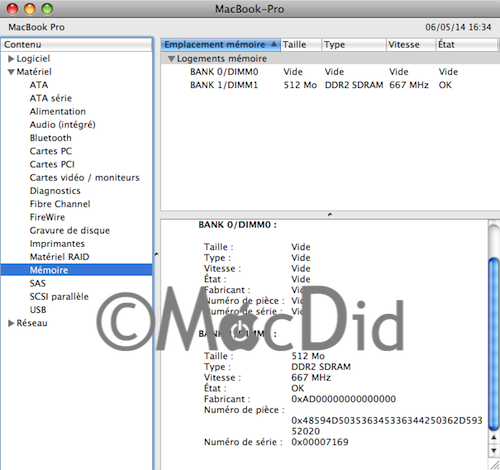Click the green zoom button
Screen dimensions: 500x470
(x=47, y=9)
